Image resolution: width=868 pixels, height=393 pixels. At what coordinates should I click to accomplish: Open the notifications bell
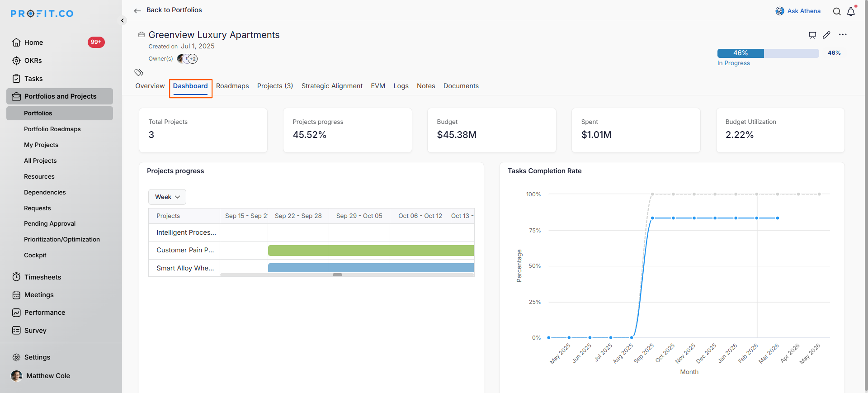[851, 11]
